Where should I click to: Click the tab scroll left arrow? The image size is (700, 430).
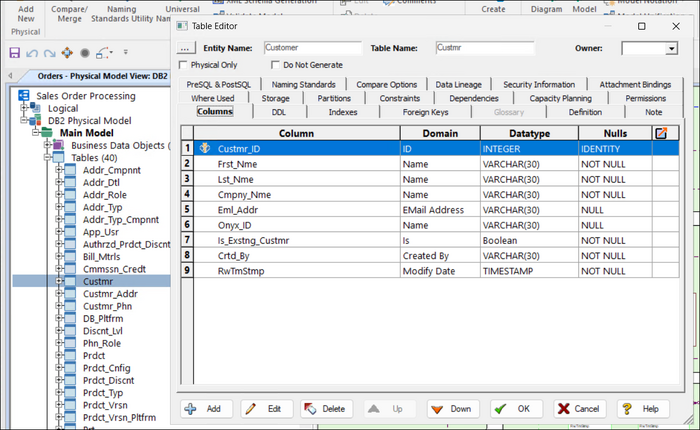[10, 75]
